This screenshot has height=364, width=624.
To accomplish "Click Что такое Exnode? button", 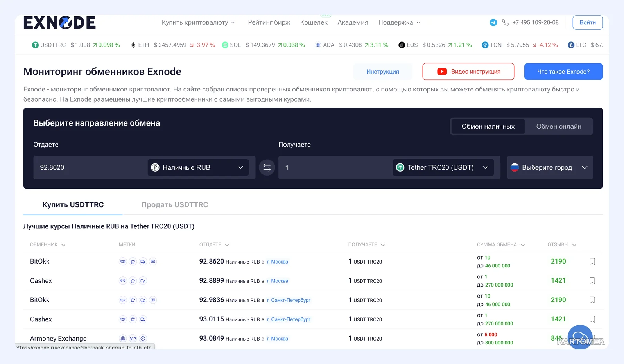I will (x=563, y=72).
